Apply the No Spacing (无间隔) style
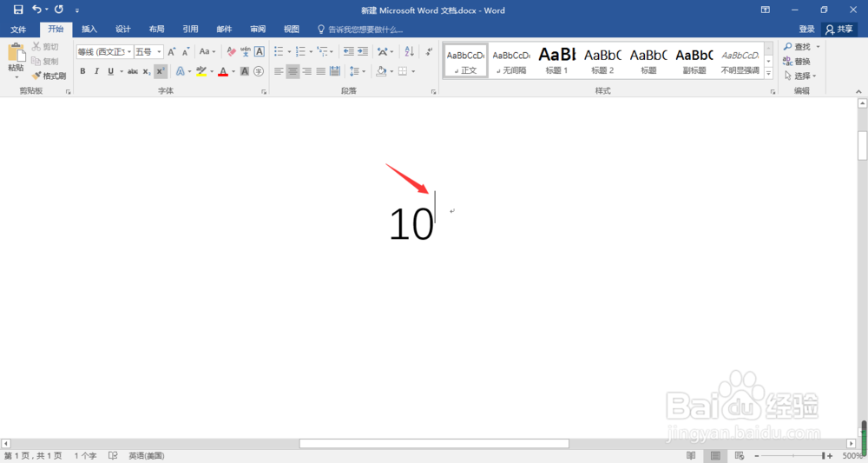868x463 pixels. point(511,60)
